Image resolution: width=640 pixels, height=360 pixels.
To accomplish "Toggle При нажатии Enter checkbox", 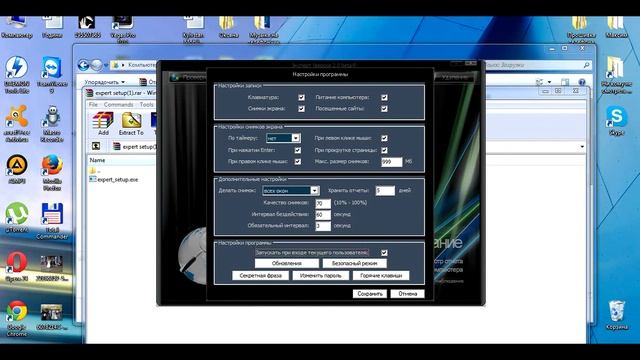I will click(x=298, y=150).
